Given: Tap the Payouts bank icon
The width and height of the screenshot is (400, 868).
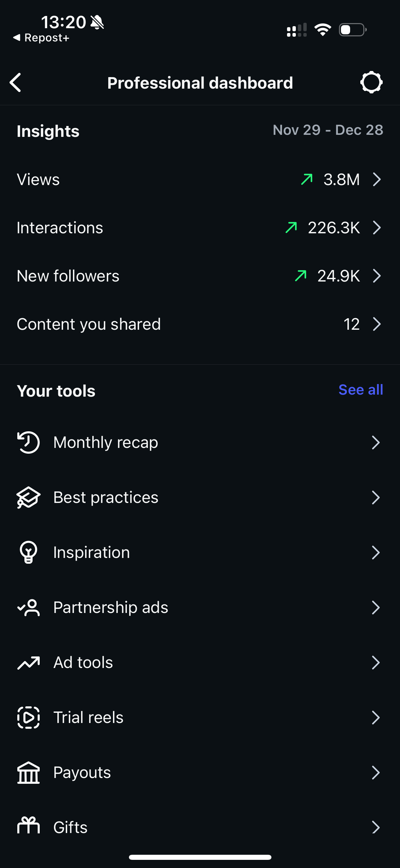Looking at the screenshot, I should (28, 773).
